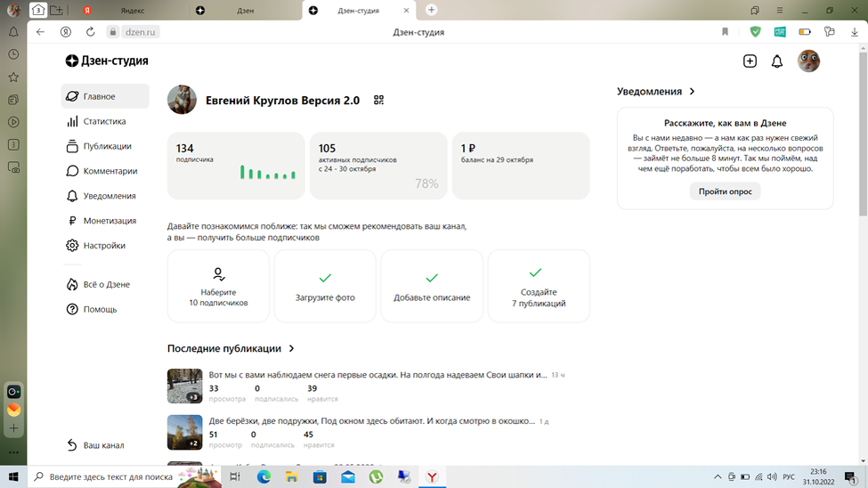Reload the page with refresh icon
868x488 pixels.
[90, 32]
